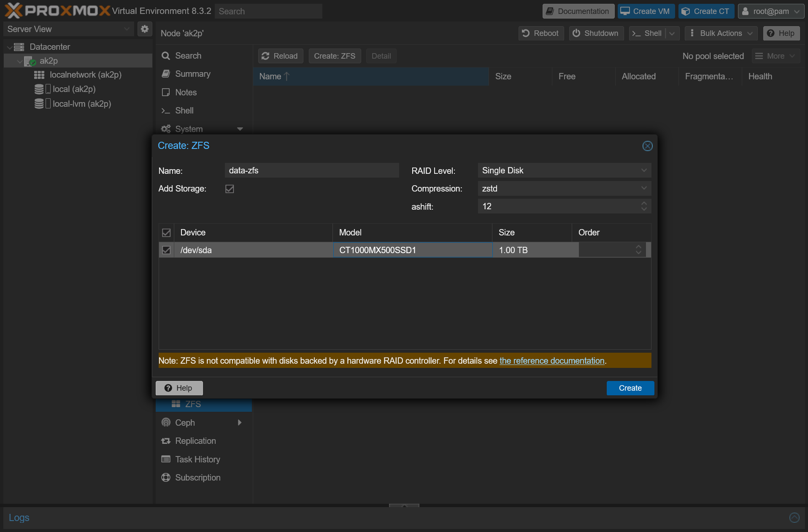Open the Task History panel
This screenshot has width=808, height=532.
tap(197, 459)
